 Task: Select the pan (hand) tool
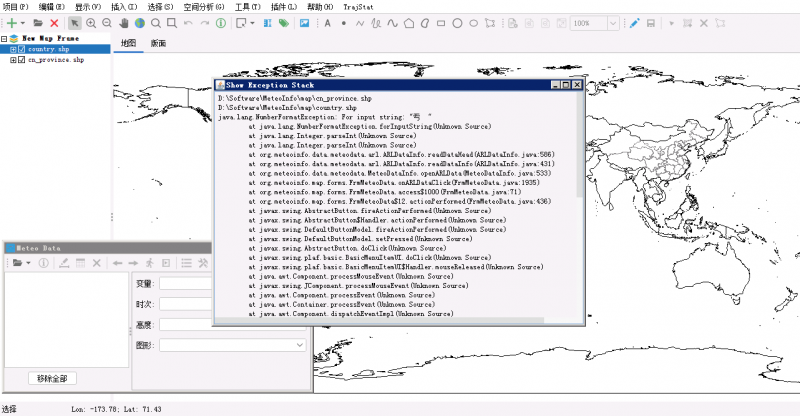point(124,22)
